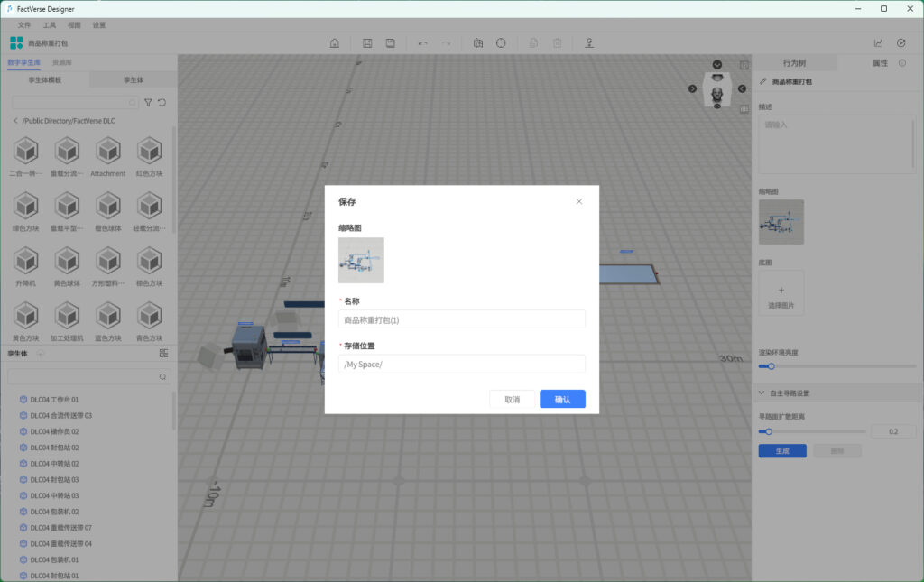The height and width of the screenshot is (582, 924).
Task: Click the 选择图片 add box under 底图
Action: click(781, 293)
